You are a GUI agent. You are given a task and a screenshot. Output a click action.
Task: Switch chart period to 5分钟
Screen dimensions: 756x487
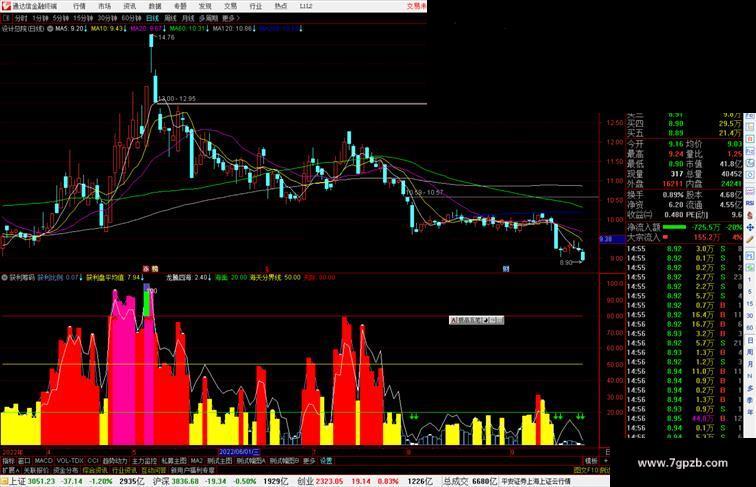click(x=61, y=18)
